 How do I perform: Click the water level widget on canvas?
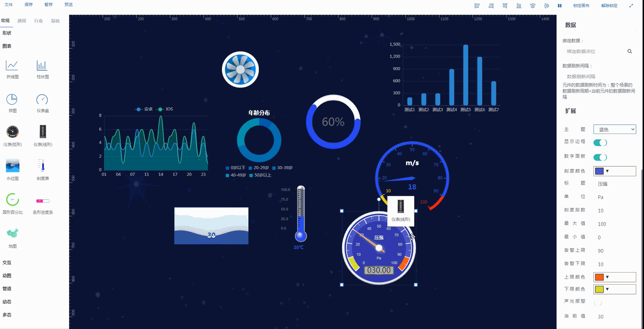[x=211, y=226]
